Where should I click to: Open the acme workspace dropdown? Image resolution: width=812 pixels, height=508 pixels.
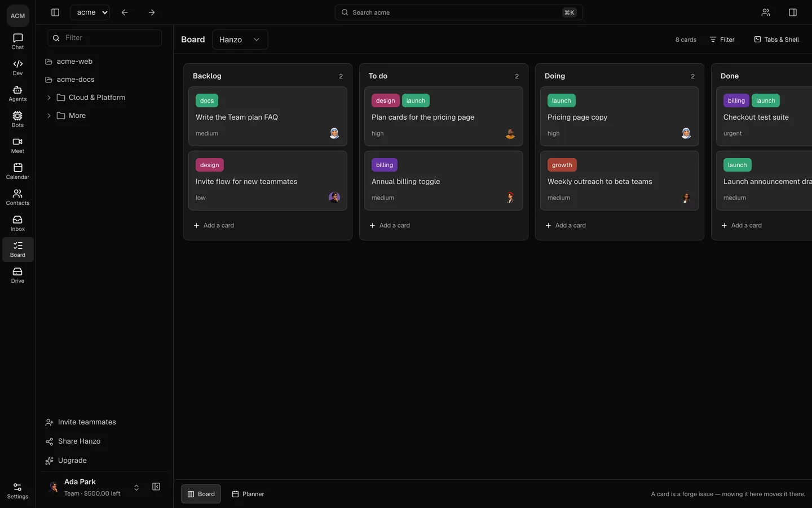pyautogui.click(x=90, y=12)
